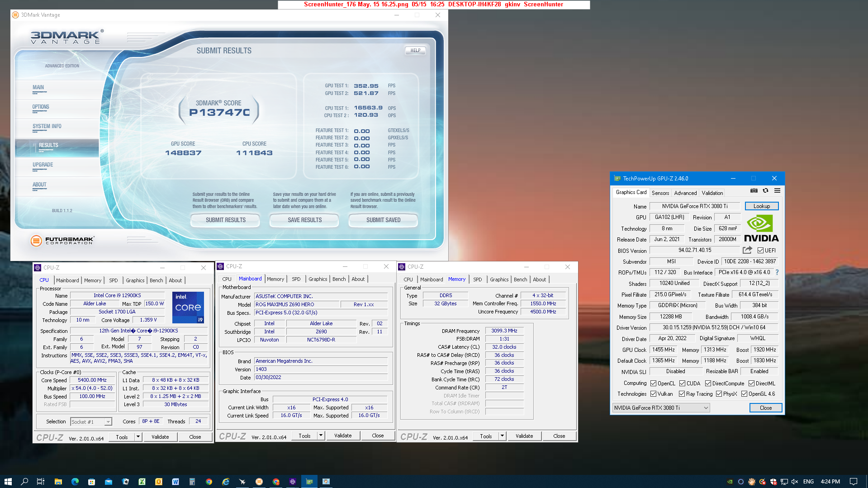
Task: Toggle the OpenGL 4.6 checkbox
Action: click(744, 394)
